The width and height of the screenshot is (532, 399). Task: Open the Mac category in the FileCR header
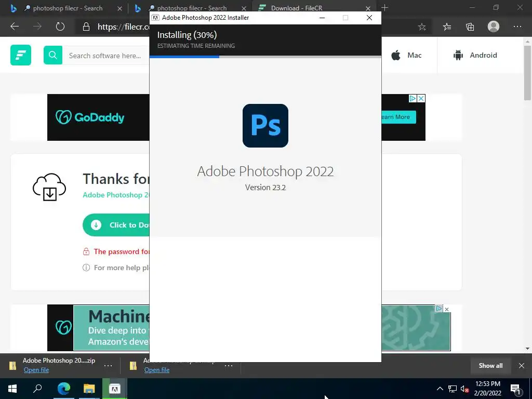[x=406, y=55]
